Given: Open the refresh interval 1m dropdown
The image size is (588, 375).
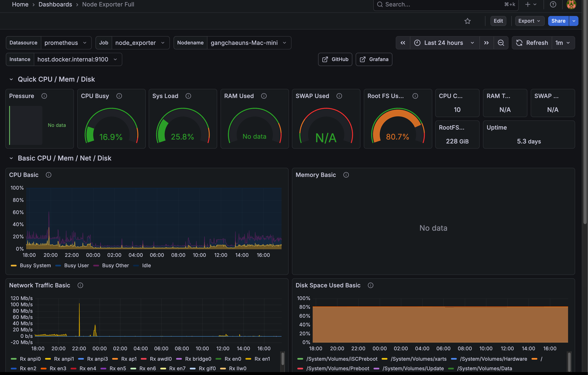Looking at the screenshot, I should (562, 43).
